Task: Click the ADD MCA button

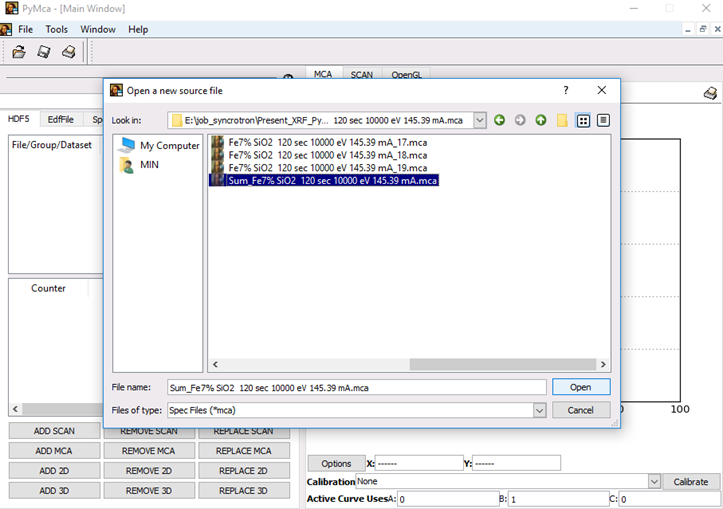Action: (54, 451)
